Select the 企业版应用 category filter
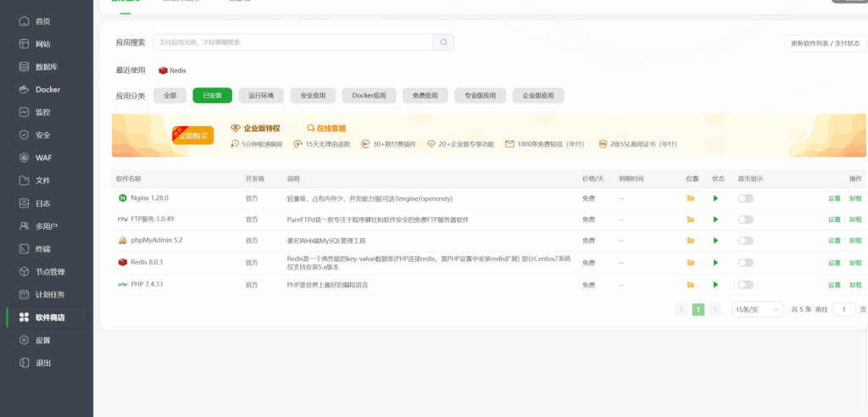868x417 pixels. [538, 95]
